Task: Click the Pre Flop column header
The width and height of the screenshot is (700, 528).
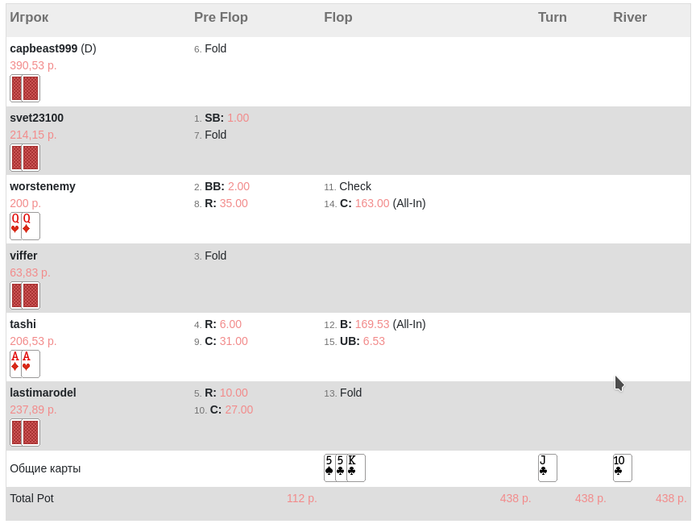Action: point(221,18)
